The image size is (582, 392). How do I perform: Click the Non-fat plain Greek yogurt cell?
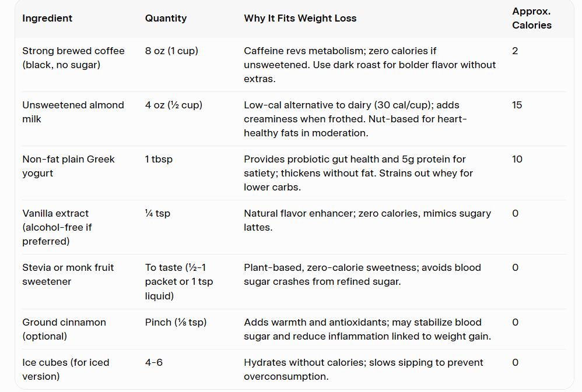point(68,166)
